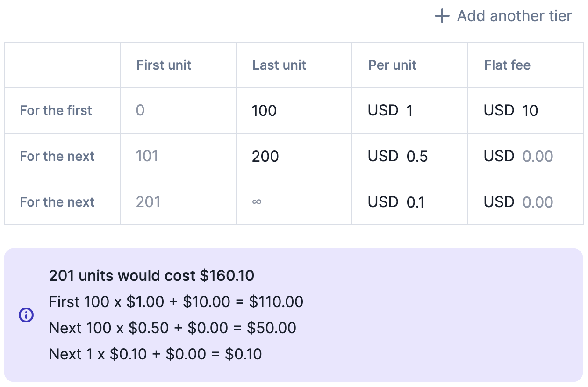Click the Flat fee column header
588x387 pixels.
coord(508,65)
